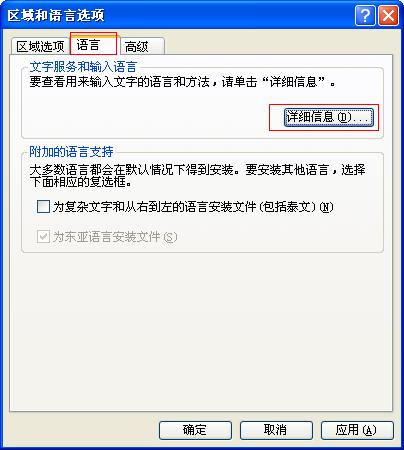Switch to the 区域选项 tab
This screenshot has height=450, width=404.
[40, 46]
